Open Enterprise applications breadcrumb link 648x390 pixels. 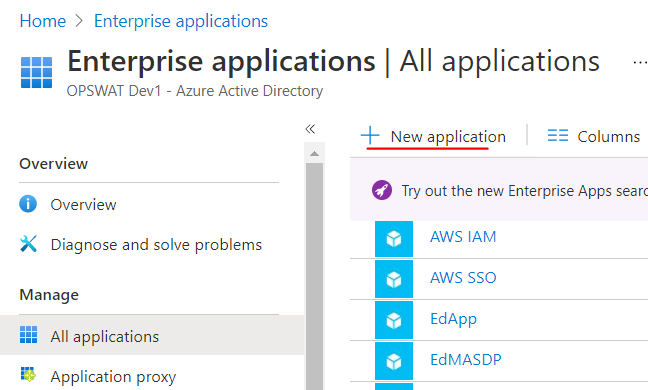point(181,21)
